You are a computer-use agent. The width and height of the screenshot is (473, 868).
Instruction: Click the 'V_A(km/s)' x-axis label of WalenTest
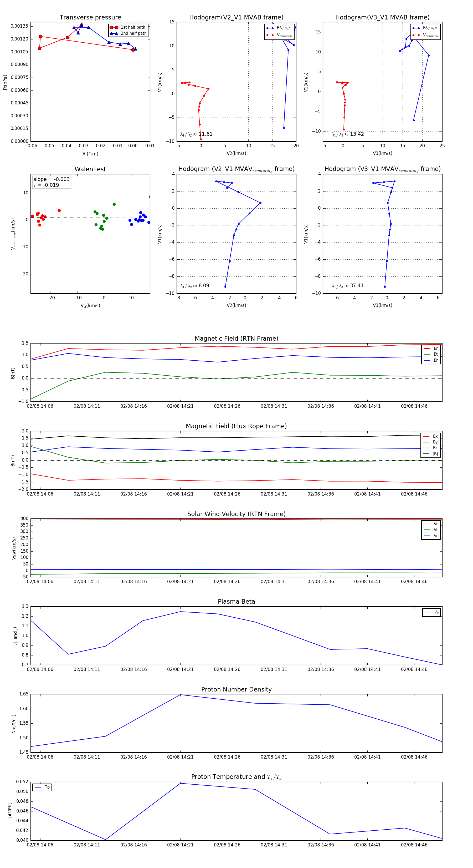(x=90, y=306)
